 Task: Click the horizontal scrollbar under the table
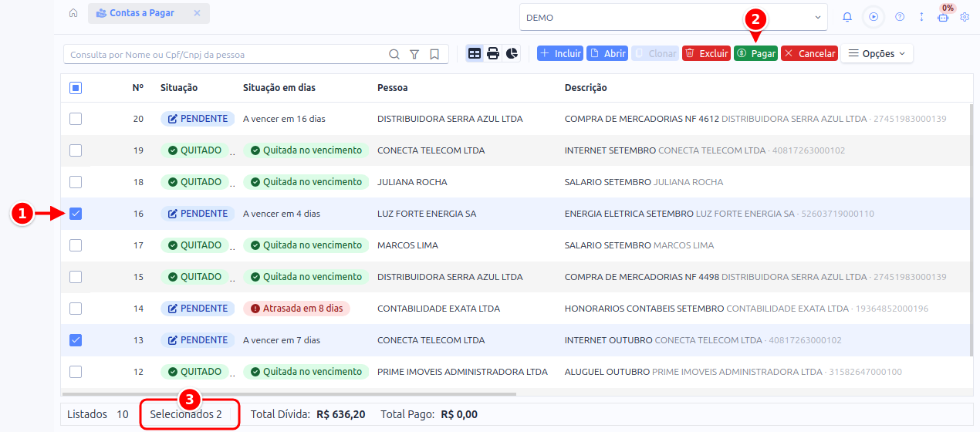289,394
